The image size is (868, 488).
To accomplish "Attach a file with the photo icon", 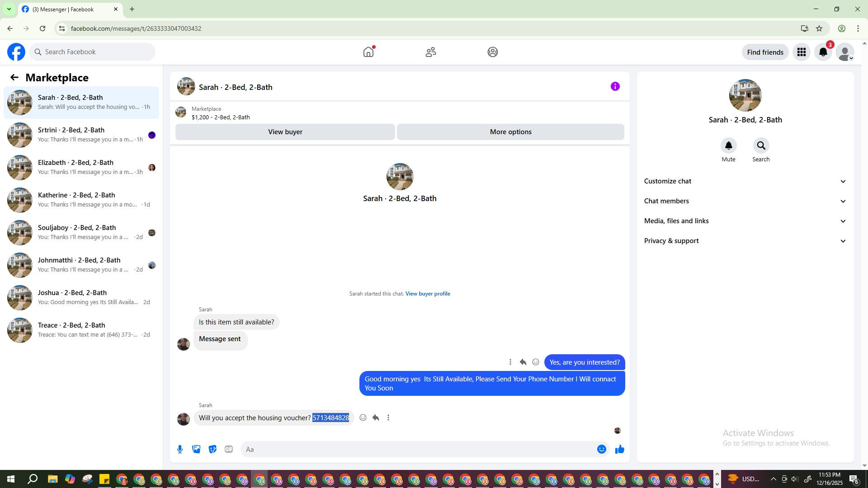I will coord(196,449).
